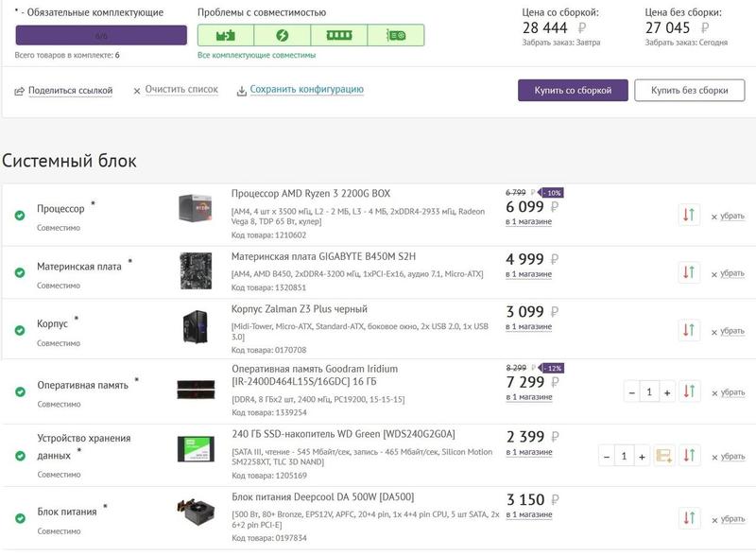Open the WD Green SSD product thumbnail
Viewport: 756px width, 556px height.
click(196, 449)
